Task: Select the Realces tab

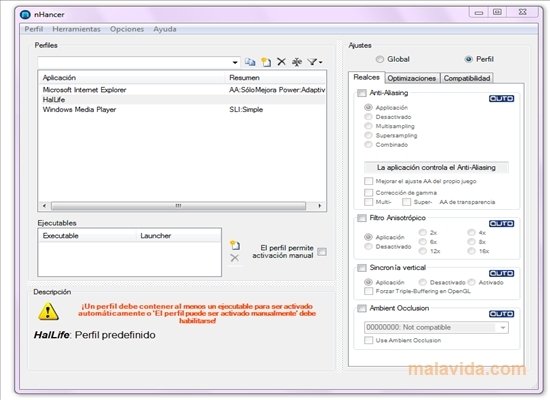Action: coord(367,77)
